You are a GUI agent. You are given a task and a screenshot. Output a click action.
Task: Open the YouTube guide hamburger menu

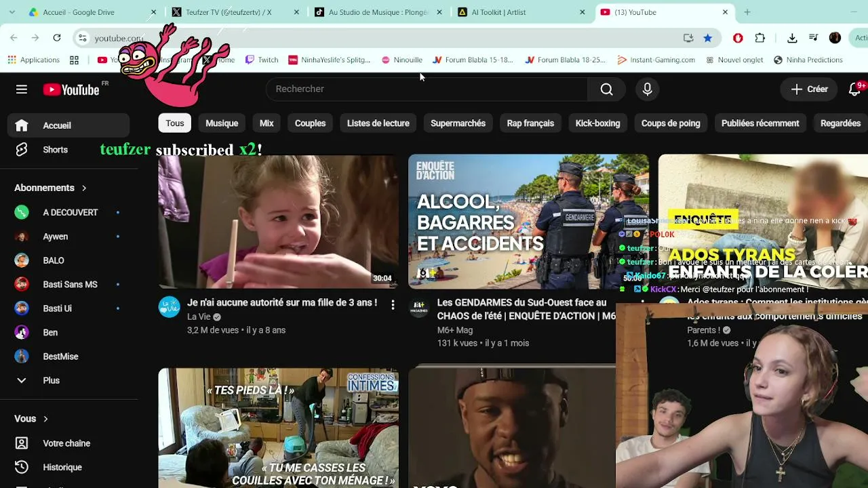click(22, 89)
